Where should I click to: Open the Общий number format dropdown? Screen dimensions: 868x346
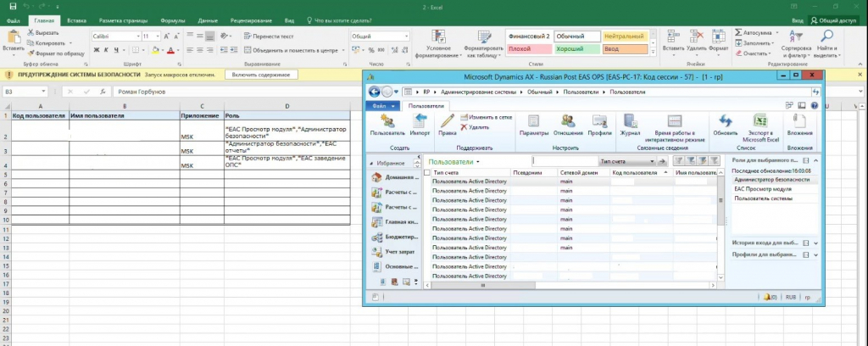coord(407,36)
